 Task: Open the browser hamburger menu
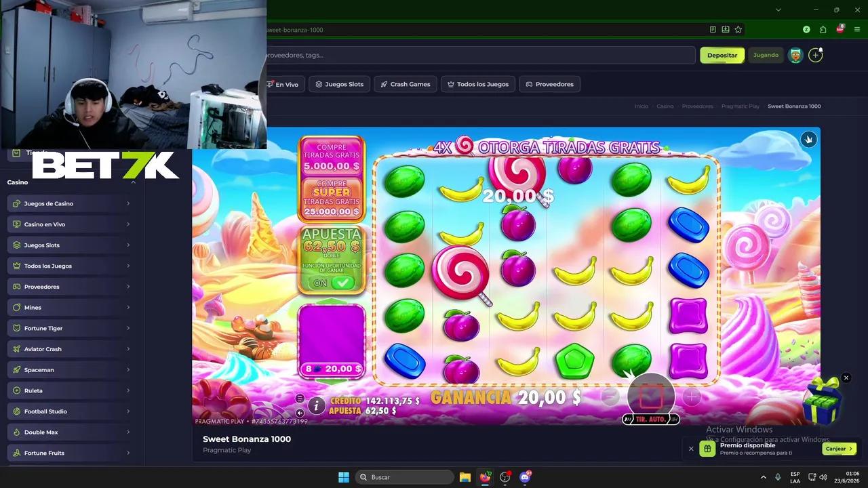857,30
